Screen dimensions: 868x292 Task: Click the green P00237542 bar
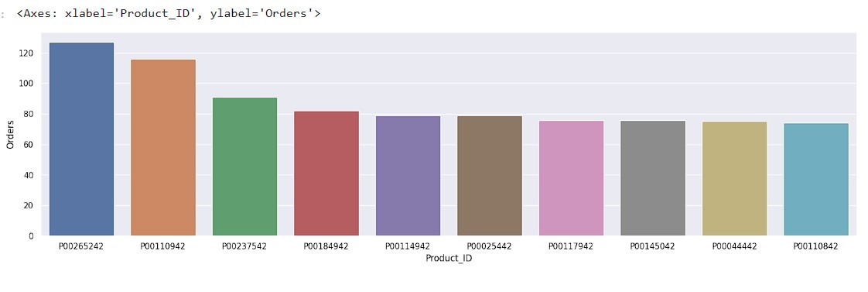pyautogui.click(x=244, y=167)
